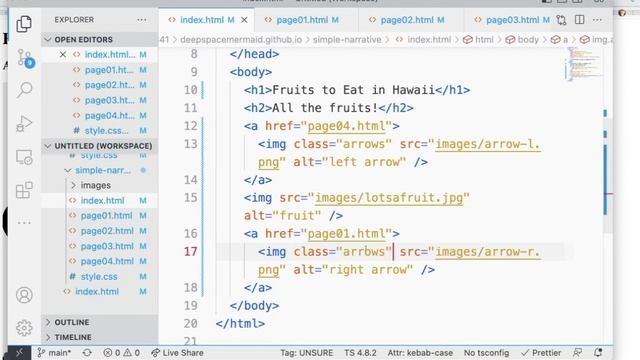Open page01.ht... in Open Editors
The height and width of the screenshot is (360, 640).
109,70
